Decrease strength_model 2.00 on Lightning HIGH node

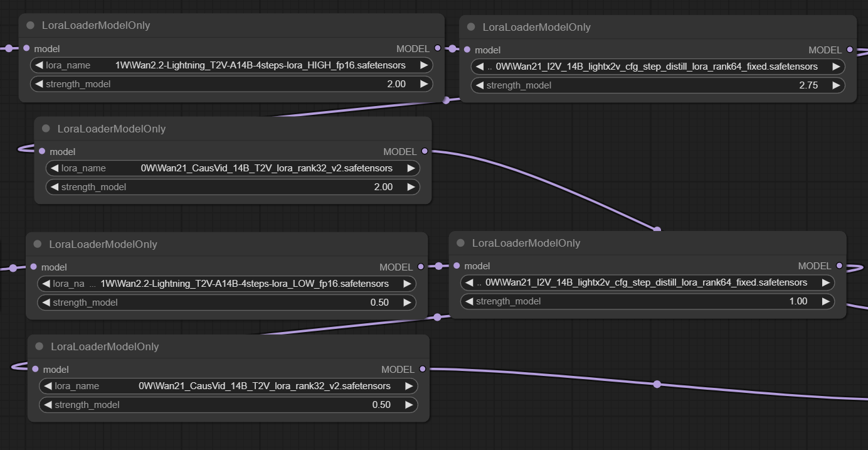click(39, 84)
